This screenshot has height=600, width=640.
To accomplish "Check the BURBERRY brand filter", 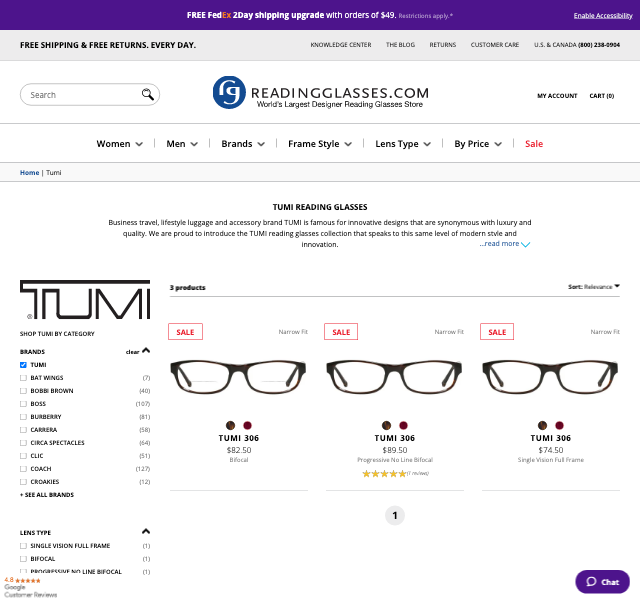I will 23,417.
